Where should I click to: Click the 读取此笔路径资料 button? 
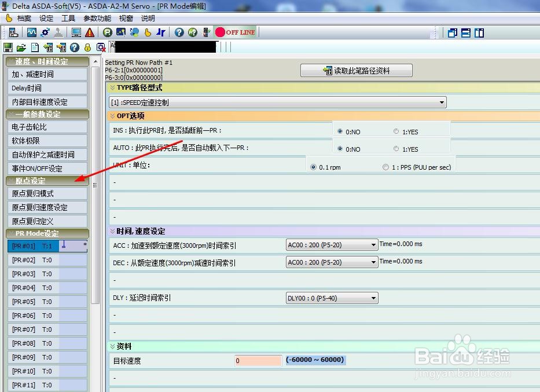[x=357, y=71]
